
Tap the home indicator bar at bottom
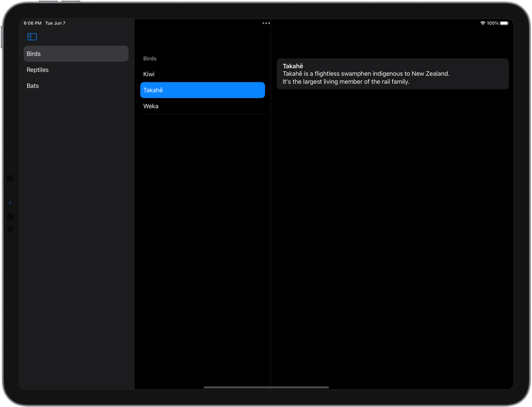point(266,387)
